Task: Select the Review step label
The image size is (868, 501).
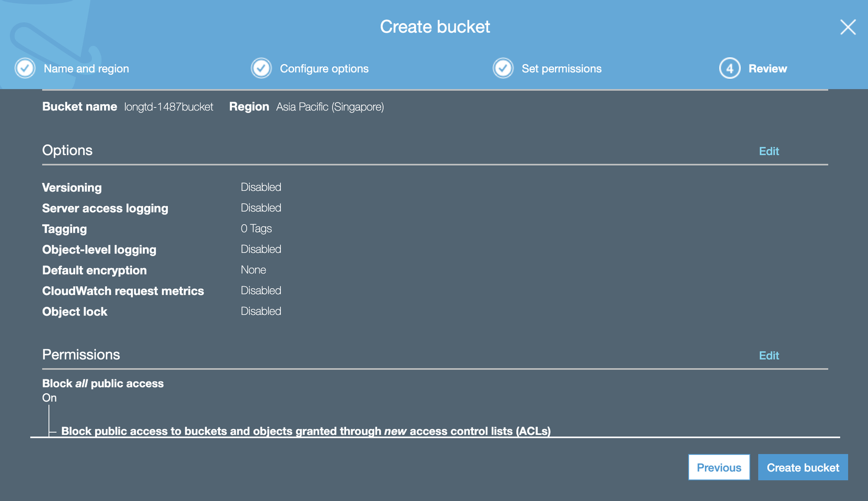Action: [x=768, y=69]
